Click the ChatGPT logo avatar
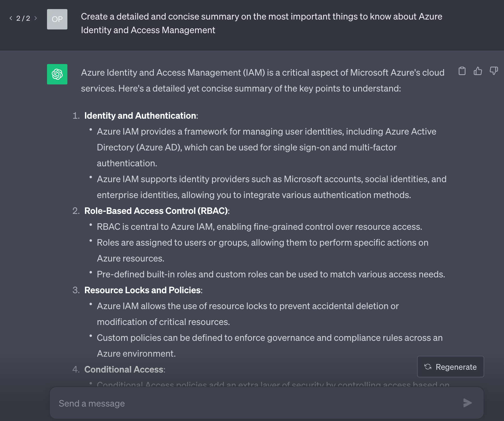The image size is (504, 421). (57, 74)
